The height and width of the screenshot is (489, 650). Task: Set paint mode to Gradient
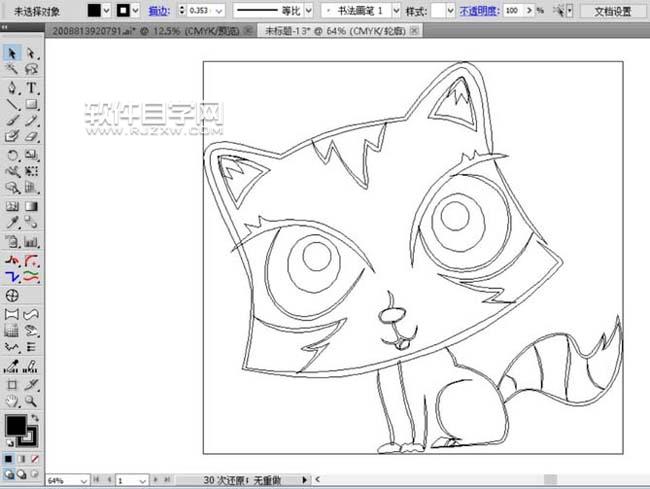[22, 459]
